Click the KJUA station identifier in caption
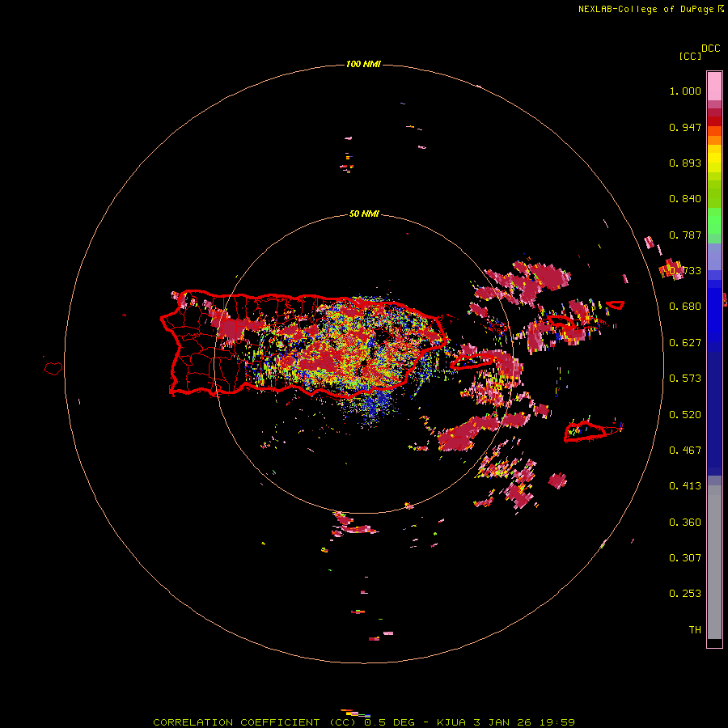Image resolution: width=728 pixels, height=728 pixels. pyautogui.click(x=451, y=722)
